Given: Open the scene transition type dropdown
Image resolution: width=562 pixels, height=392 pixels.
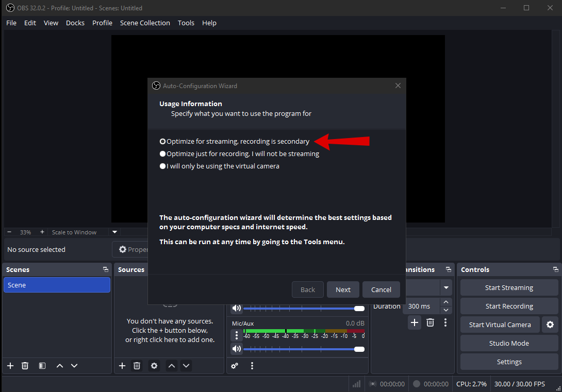Looking at the screenshot, I should pyautogui.click(x=446, y=287).
